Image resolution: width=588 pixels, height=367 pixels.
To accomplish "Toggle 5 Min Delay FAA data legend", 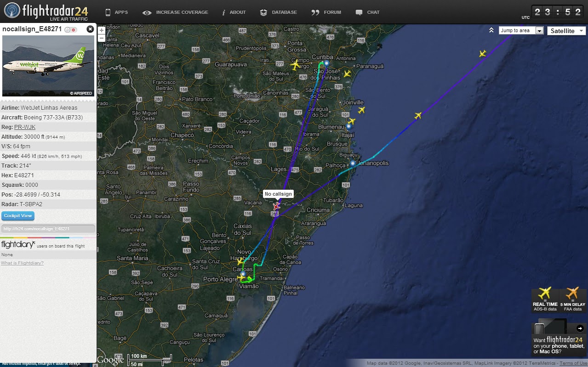I will tap(573, 300).
